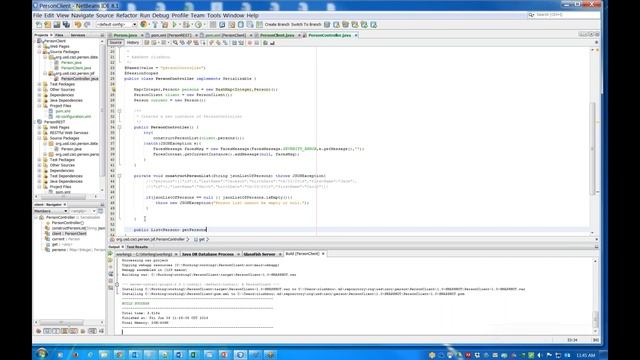Toggle Show Inherited Members in Navigator
Screen dimensions: 640x360
(x=38, y=331)
